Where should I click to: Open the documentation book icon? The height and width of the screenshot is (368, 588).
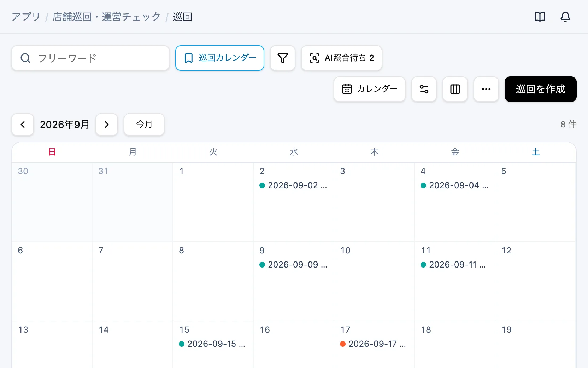pos(540,17)
